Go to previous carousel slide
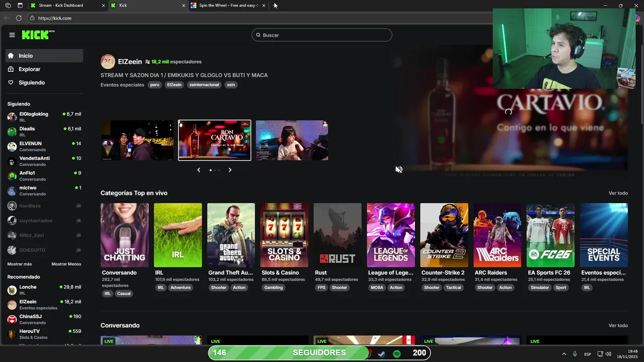 (199, 170)
